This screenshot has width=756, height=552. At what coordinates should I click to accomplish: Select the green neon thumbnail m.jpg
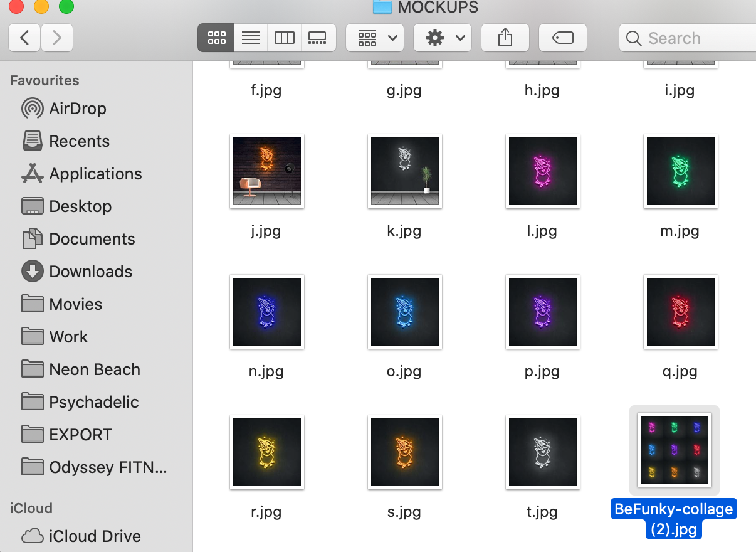pos(680,171)
